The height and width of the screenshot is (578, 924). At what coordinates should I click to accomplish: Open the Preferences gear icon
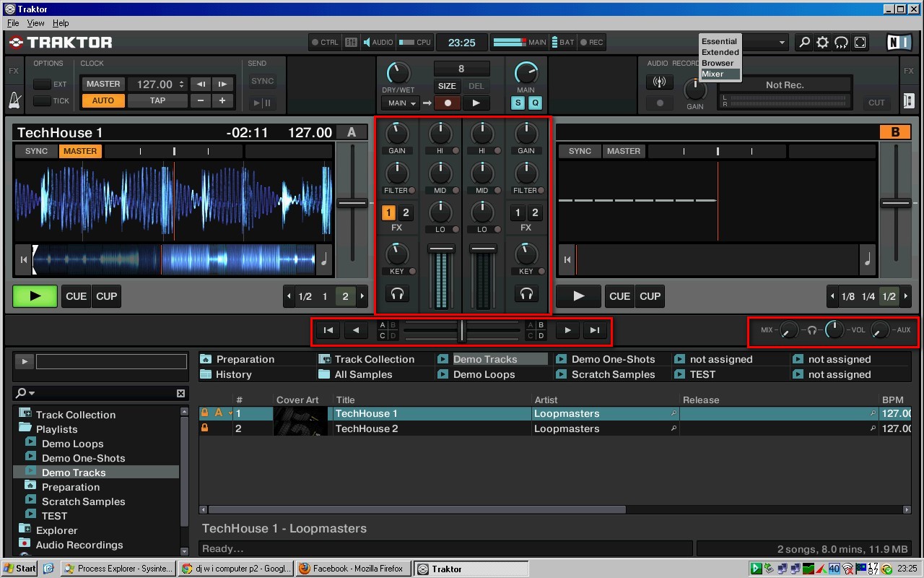822,43
